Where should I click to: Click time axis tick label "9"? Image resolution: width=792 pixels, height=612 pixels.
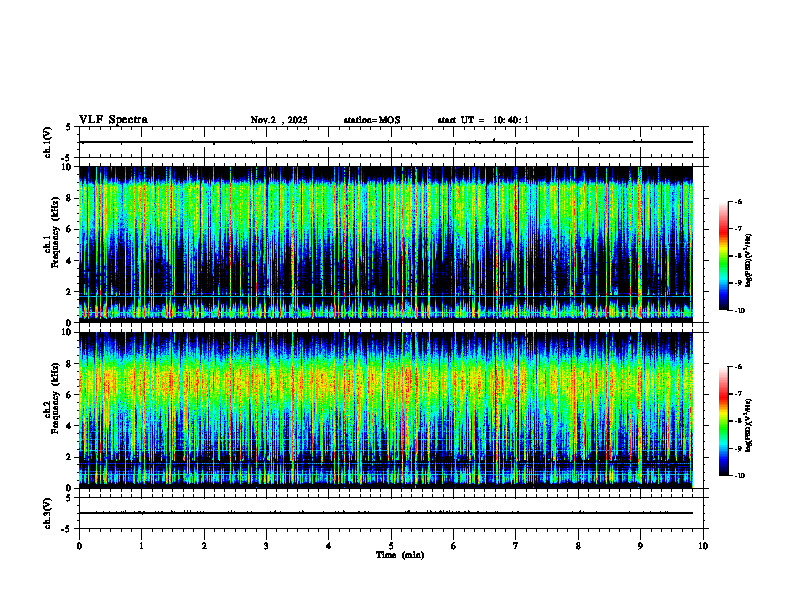640,546
